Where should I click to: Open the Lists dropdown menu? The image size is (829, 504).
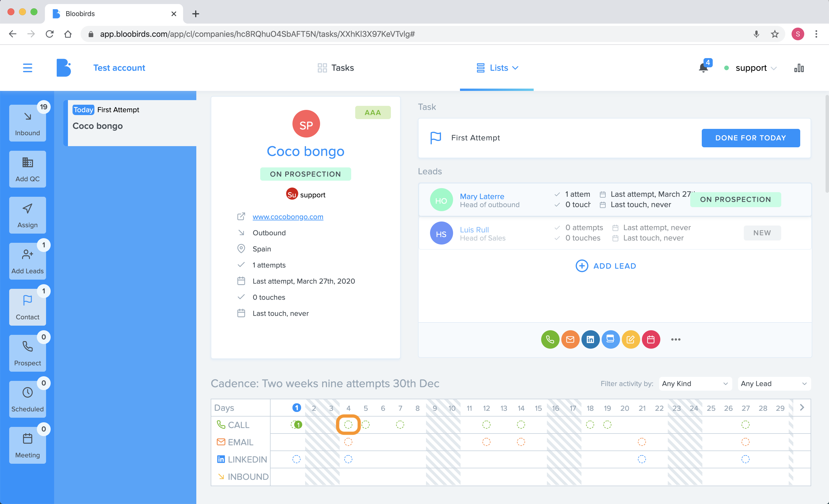click(x=497, y=68)
